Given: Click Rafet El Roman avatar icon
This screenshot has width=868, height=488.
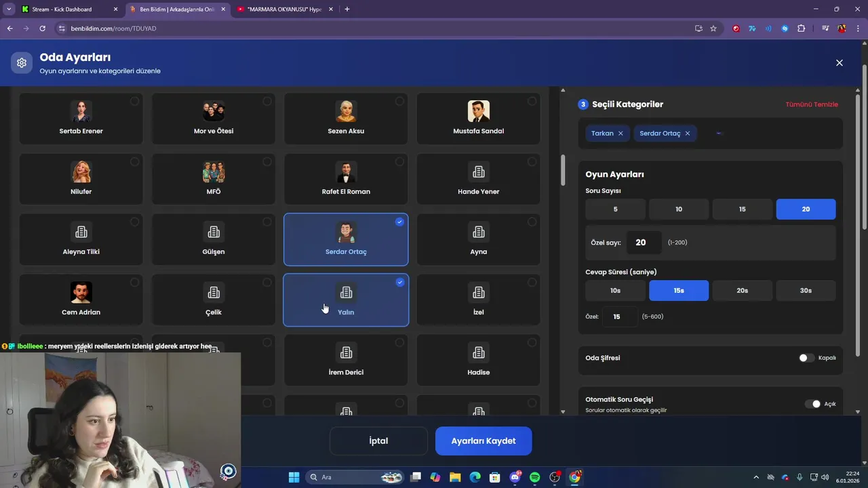Looking at the screenshot, I should click(x=346, y=171).
